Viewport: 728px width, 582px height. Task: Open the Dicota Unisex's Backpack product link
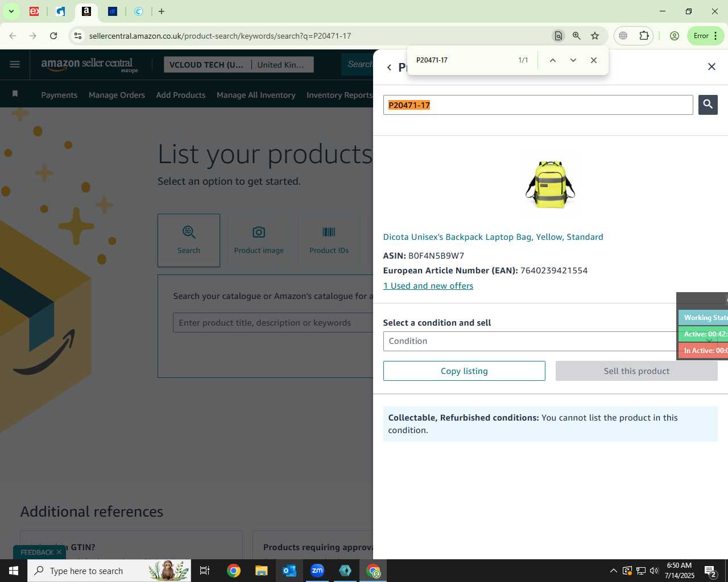click(x=493, y=237)
